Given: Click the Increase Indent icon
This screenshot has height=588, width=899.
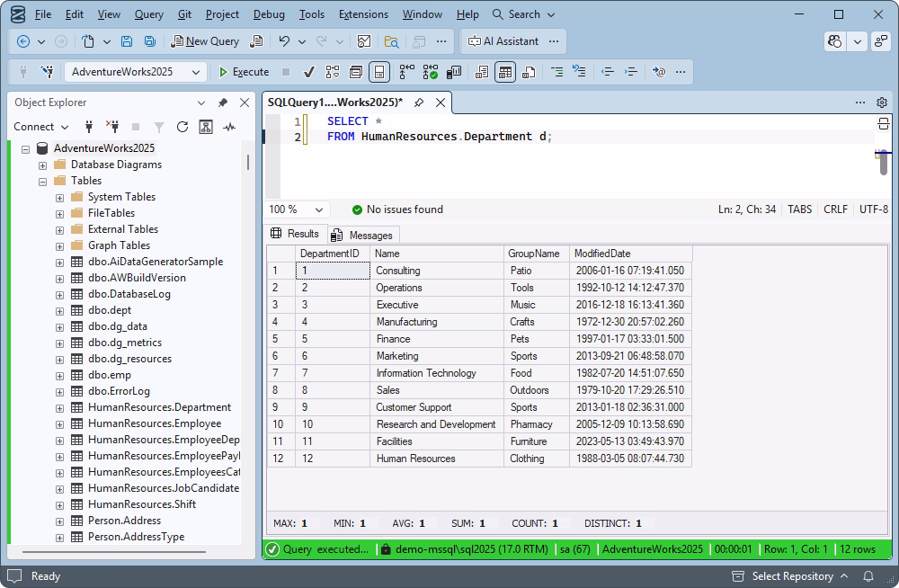Looking at the screenshot, I should tap(631, 72).
